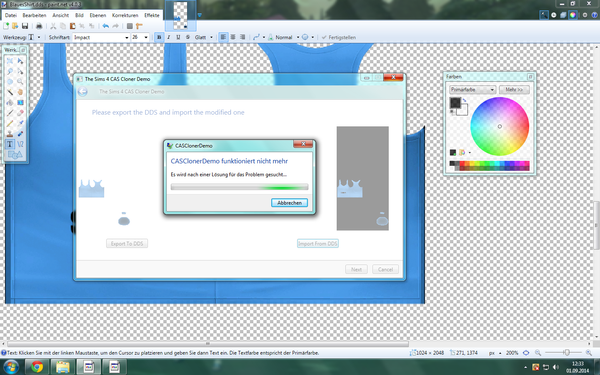
Task: Toggle Italic text formatting
Action: [168, 37]
